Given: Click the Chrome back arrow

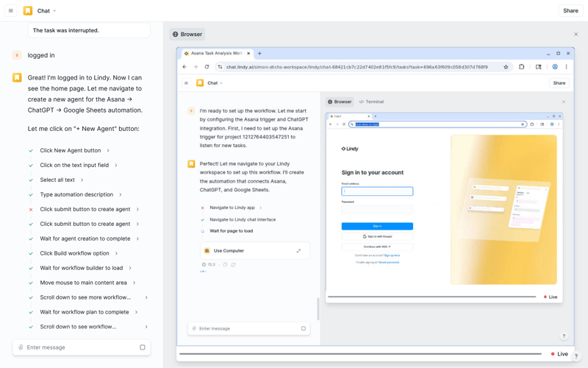Looking at the screenshot, I should pyautogui.click(x=184, y=67).
